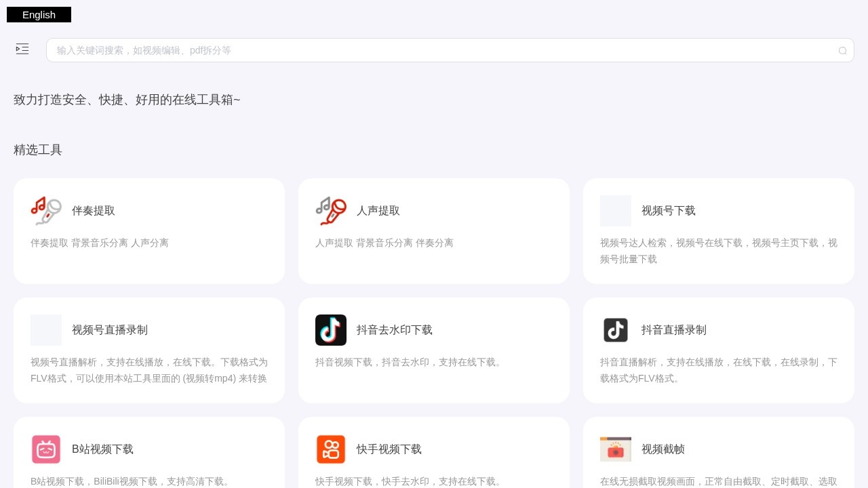
Task: Open the 抖音去水印下载 title link
Action: pos(395,330)
